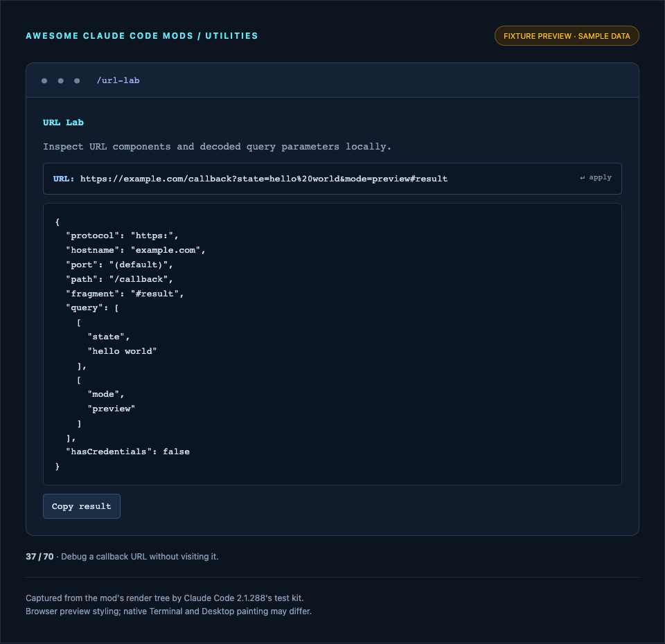Click the "preview" value in JSON
Viewport: 665px width, 644px height.
click(111, 409)
